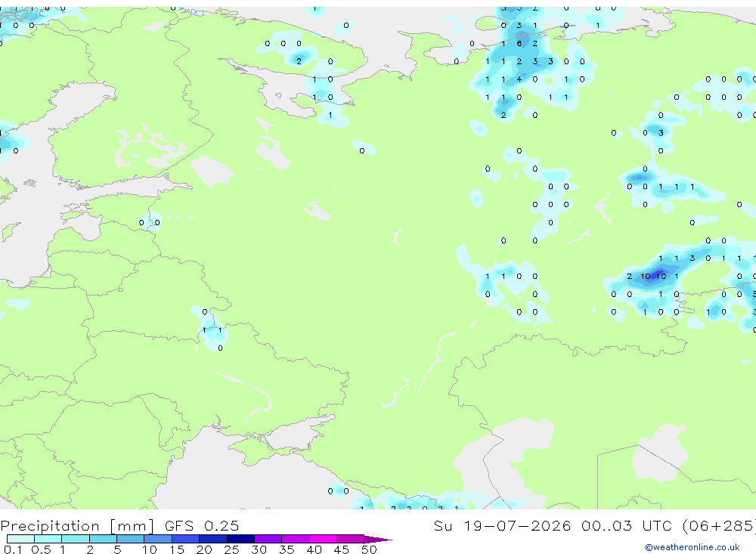Click the 'Precipitation [mm]' title text
The width and height of the screenshot is (756, 554).
pos(77,526)
